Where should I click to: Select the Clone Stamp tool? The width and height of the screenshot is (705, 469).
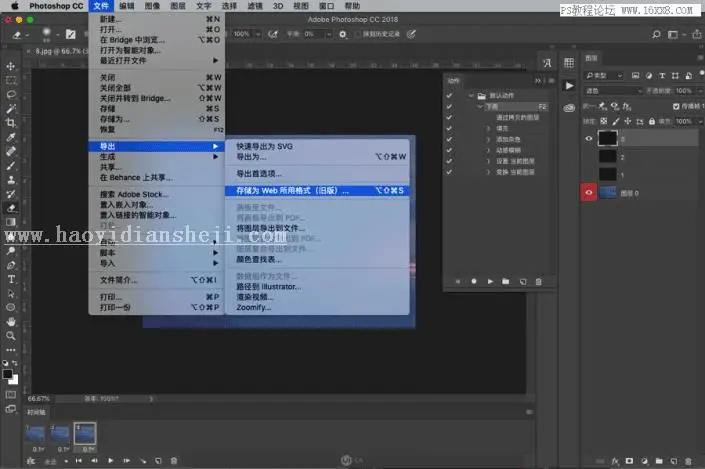pos(11,180)
